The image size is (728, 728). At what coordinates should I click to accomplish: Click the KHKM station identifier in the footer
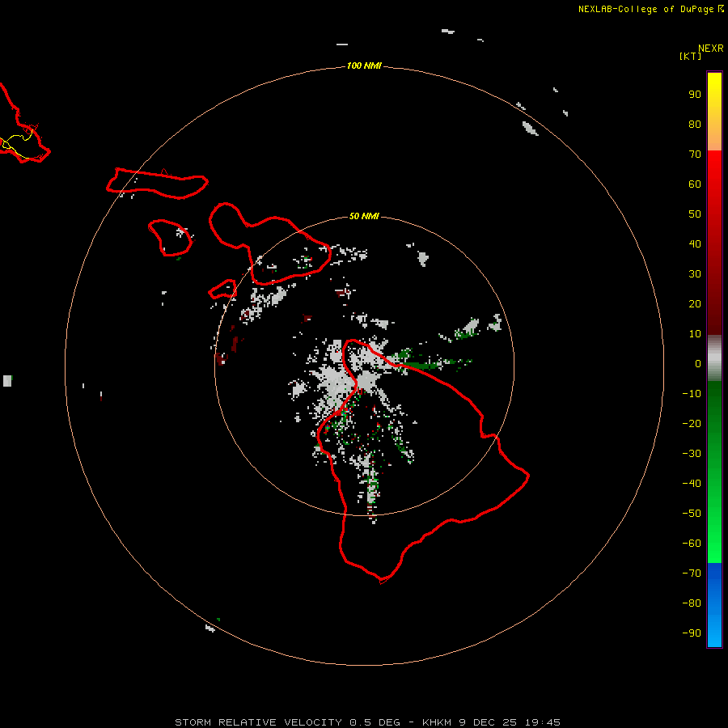click(437, 722)
